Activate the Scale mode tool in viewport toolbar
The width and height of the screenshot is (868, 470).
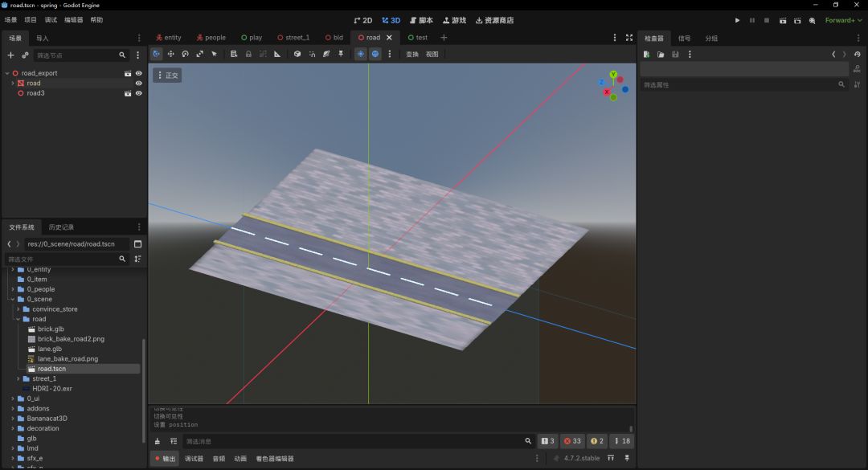200,54
